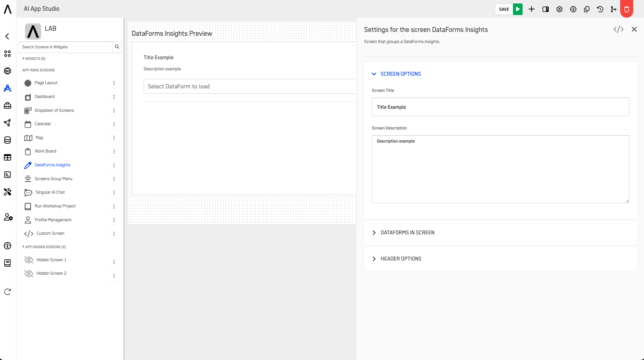Open the Select DataForm to load dropdown
644x360 pixels.
click(x=250, y=86)
